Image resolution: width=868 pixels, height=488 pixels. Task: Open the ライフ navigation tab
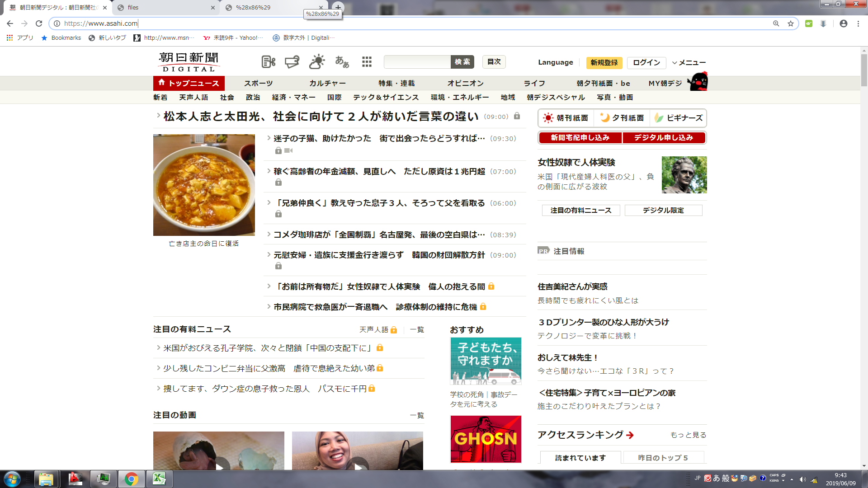pos(534,83)
